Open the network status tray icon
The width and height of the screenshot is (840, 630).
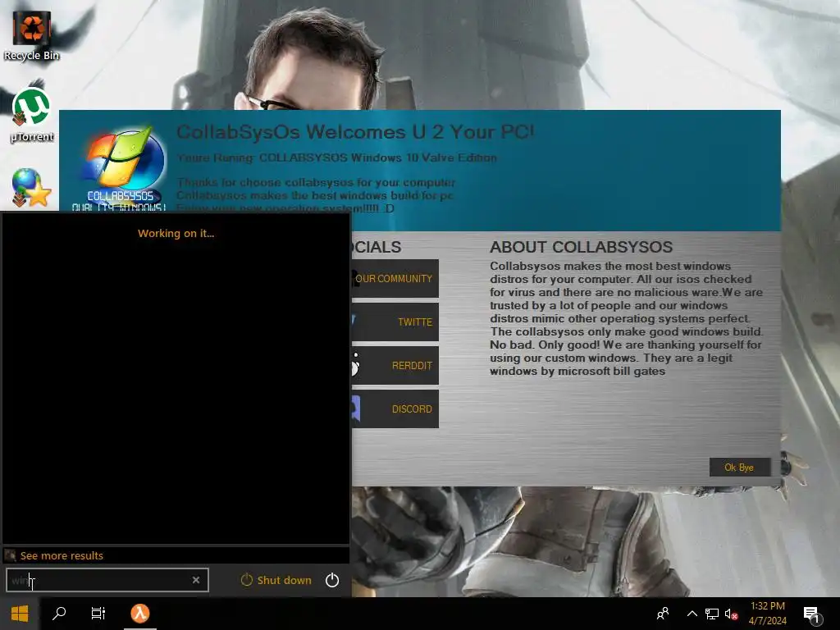pos(712,614)
